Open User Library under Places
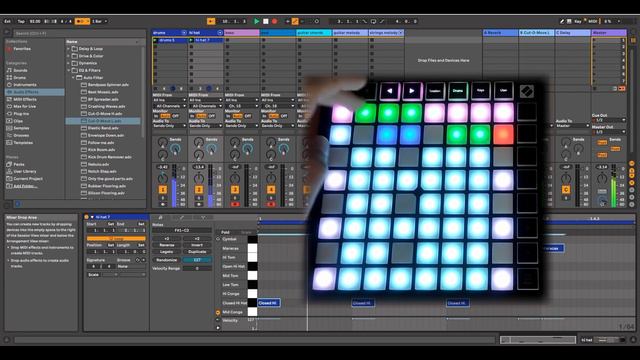 point(24,171)
